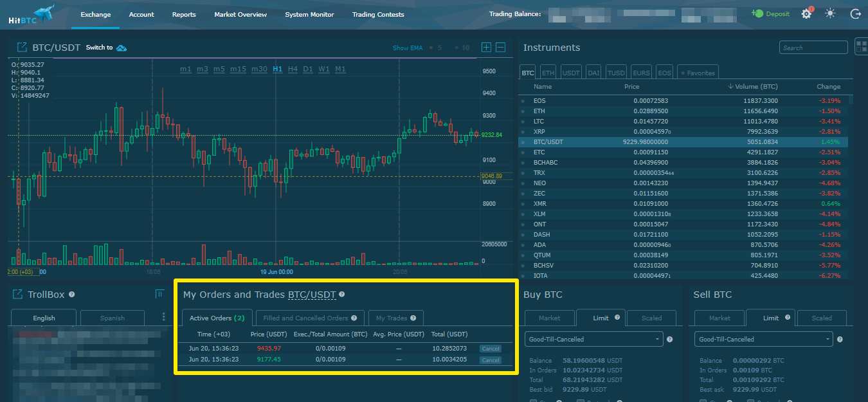Favorite the LTC instrument star
Screen dimensions: 868x402
tap(523, 122)
